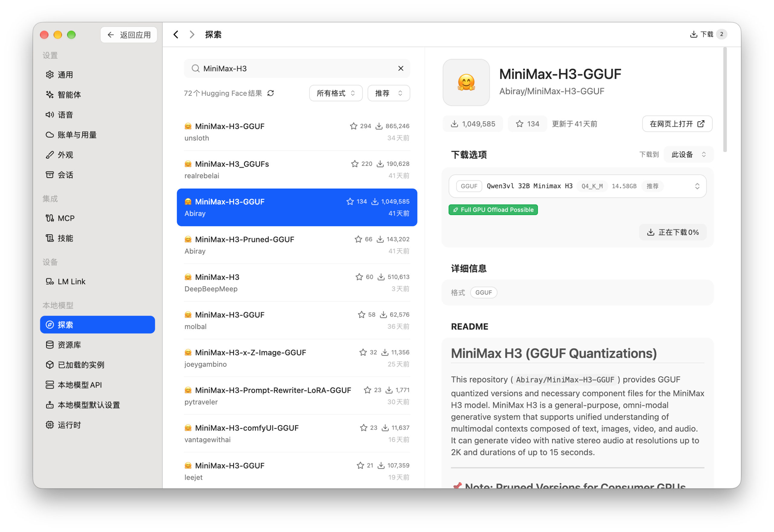Screen dimensions: 774x532
Task: Open the LM Link device page
Action: point(97,281)
